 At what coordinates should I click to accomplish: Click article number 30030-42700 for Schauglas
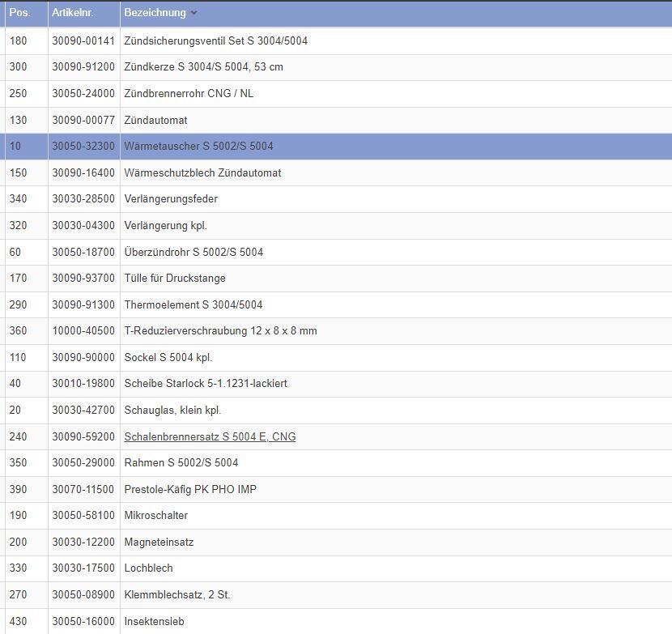coord(83,411)
